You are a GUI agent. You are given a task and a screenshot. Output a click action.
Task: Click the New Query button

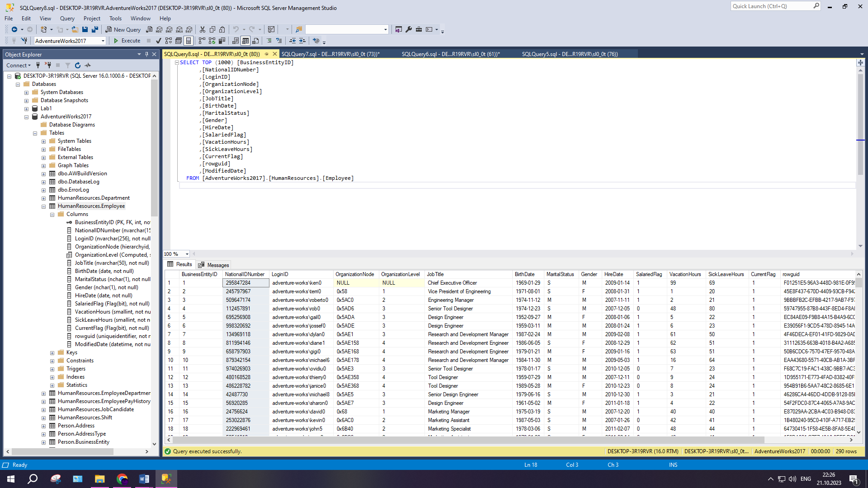click(123, 30)
